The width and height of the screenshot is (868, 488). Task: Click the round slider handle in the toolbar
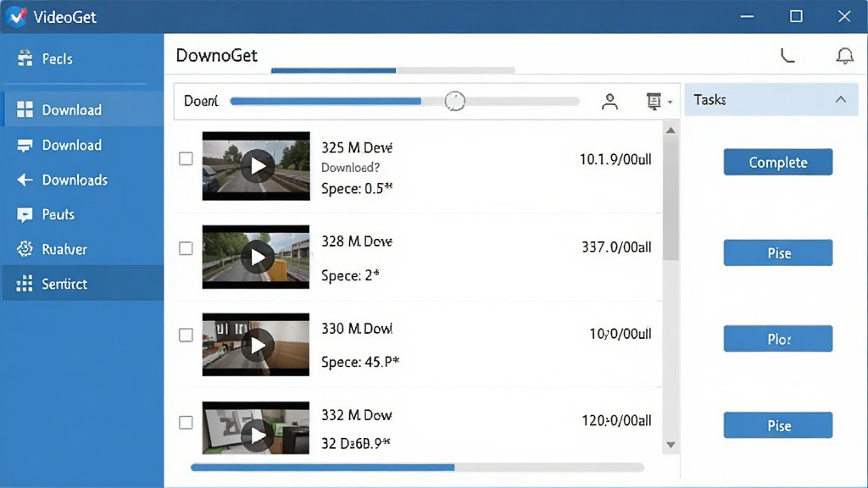[455, 102]
